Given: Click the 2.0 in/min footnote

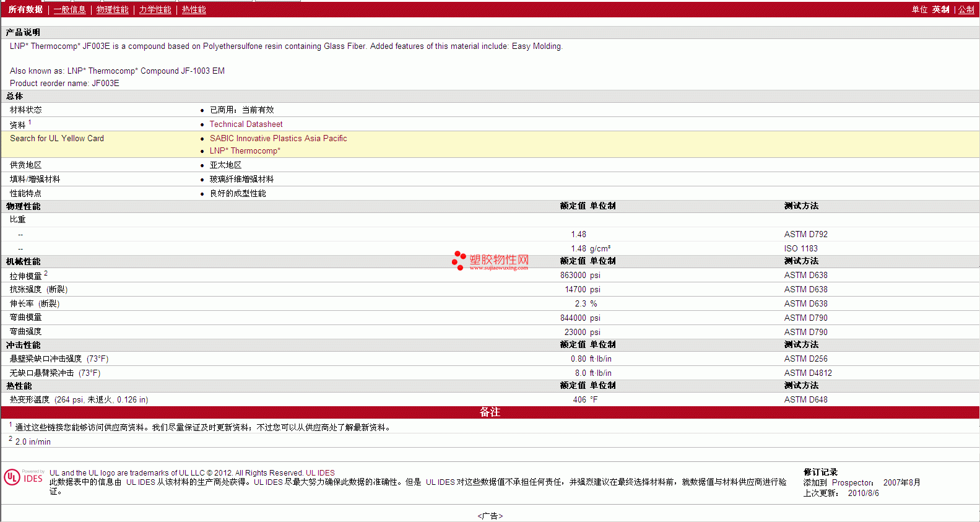Looking at the screenshot, I should point(33,442).
